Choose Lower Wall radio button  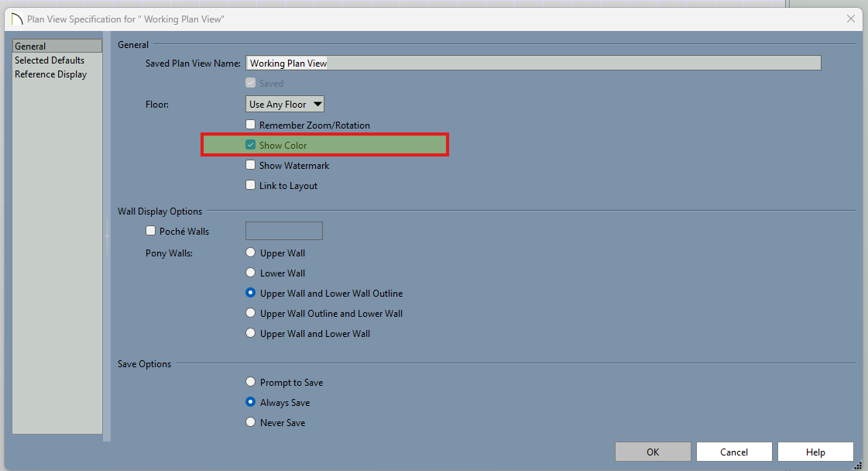click(x=250, y=273)
